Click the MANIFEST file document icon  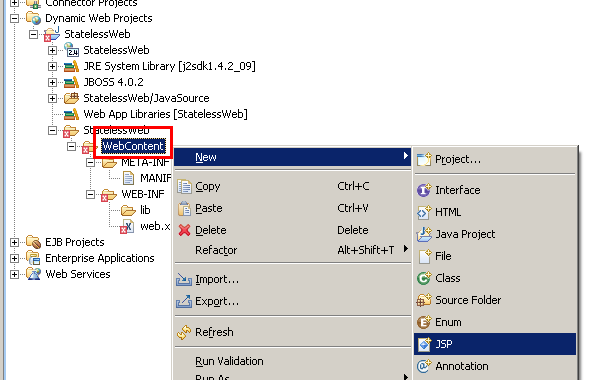pos(128,178)
